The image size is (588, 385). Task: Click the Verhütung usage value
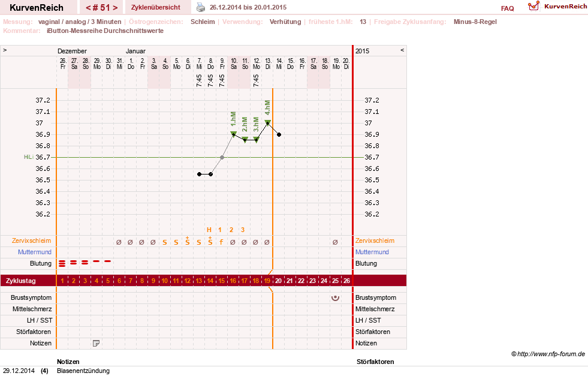(x=285, y=22)
